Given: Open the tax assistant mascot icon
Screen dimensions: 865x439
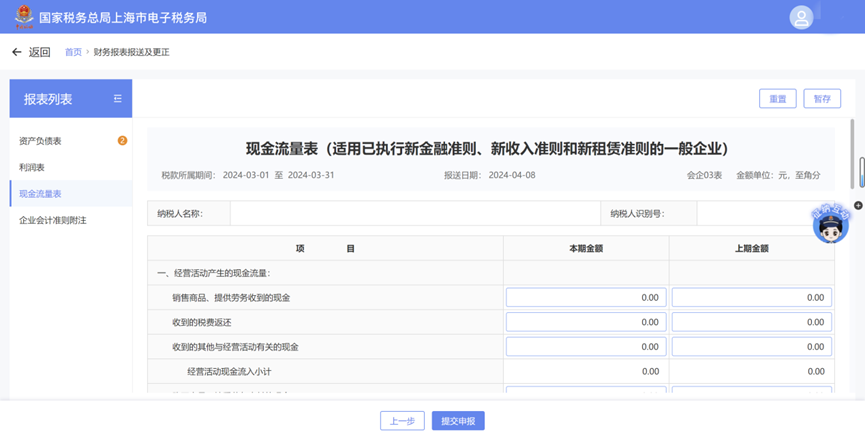Looking at the screenshot, I should click(x=830, y=224).
